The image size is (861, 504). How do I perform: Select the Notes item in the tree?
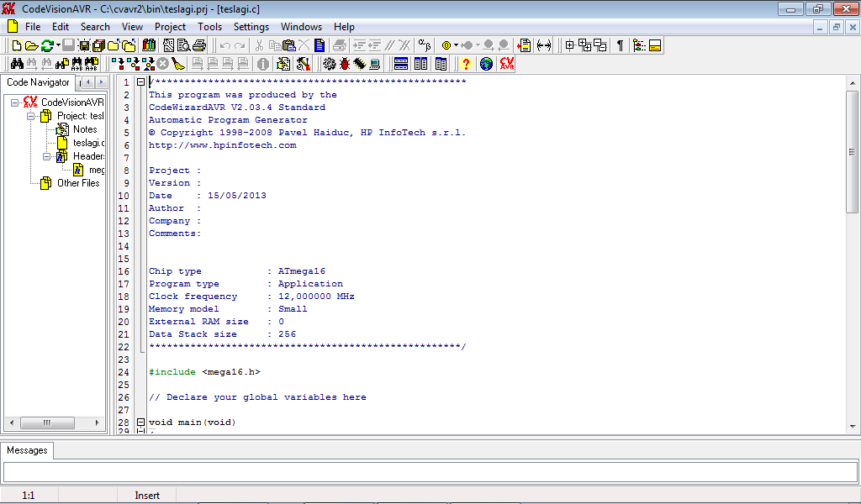[x=85, y=129]
